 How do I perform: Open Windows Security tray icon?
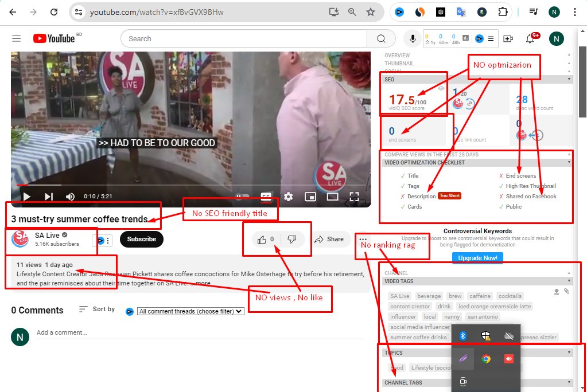click(x=486, y=336)
